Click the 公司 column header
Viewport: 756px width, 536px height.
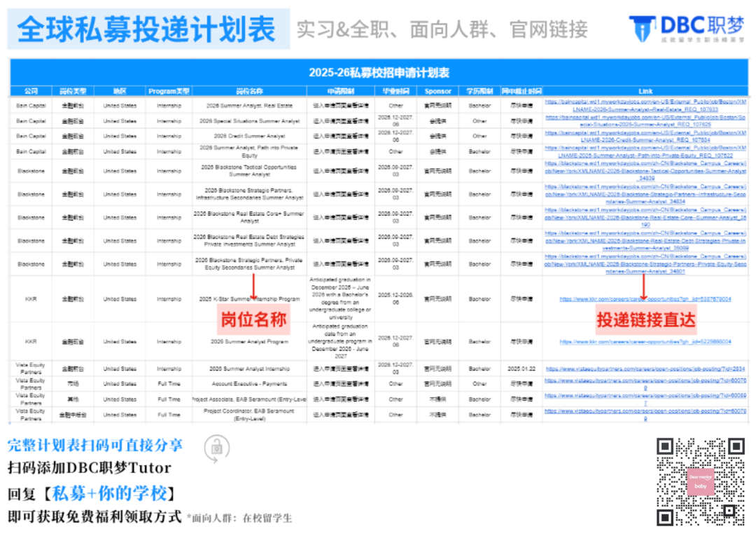click(x=31, y=91)
